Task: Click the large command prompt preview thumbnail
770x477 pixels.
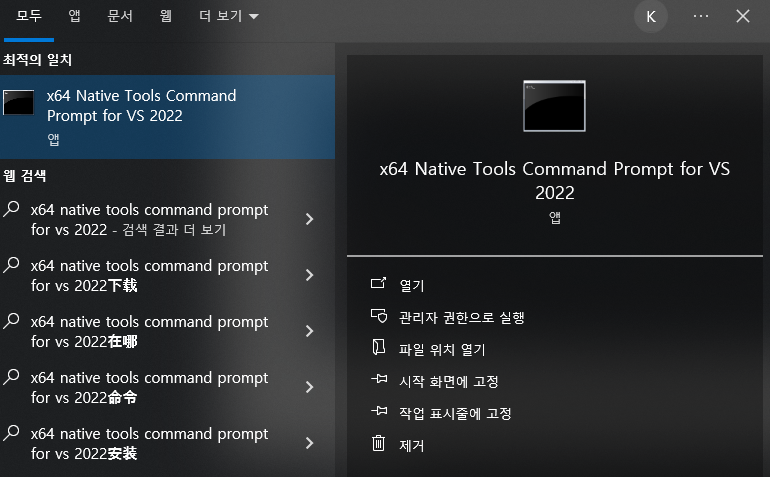Action: click(554, 106)
